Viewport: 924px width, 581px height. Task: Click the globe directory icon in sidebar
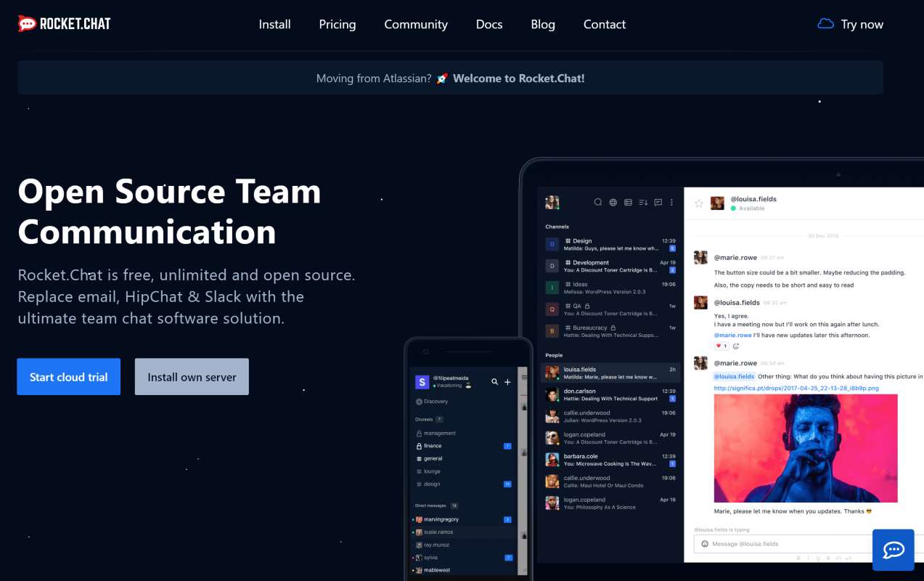[x=613, y=203]
